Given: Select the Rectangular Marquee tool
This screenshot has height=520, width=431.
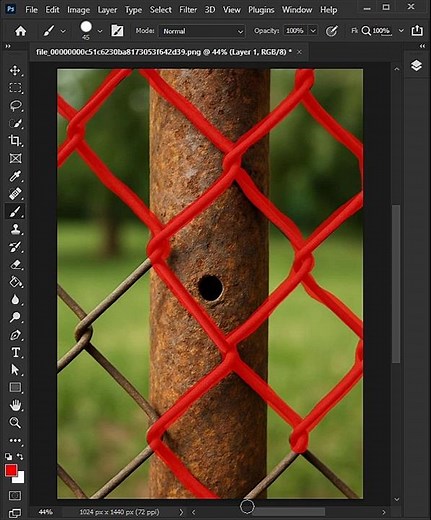Looking at the screenshot, I should 15,88.
